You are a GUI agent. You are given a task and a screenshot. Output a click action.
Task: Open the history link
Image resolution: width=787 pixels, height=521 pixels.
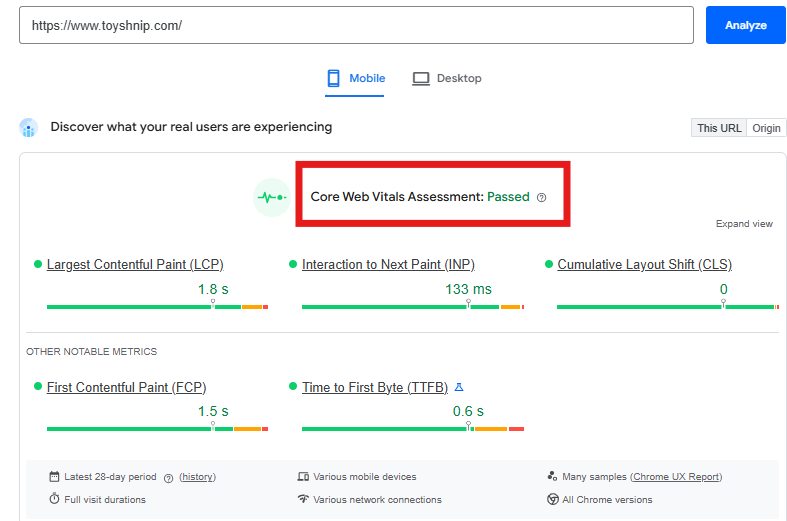[x=197, y=477]
